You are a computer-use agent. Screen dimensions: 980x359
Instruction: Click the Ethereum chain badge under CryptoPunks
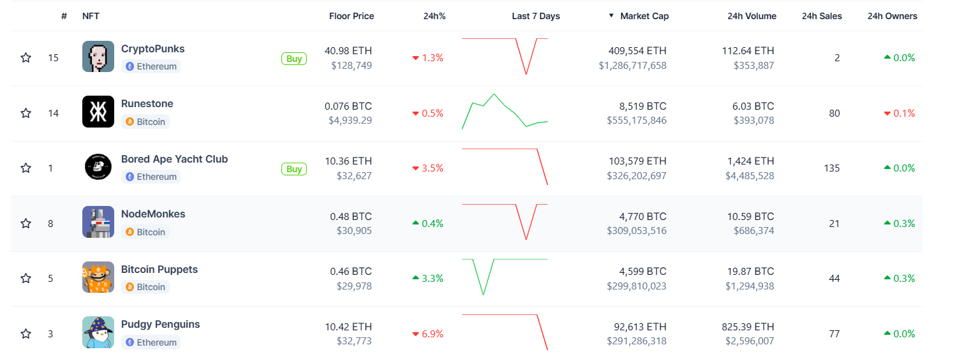151,66
